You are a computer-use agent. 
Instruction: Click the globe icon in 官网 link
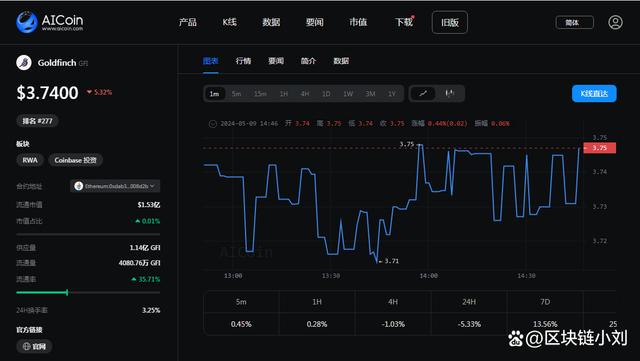(27, 346)
